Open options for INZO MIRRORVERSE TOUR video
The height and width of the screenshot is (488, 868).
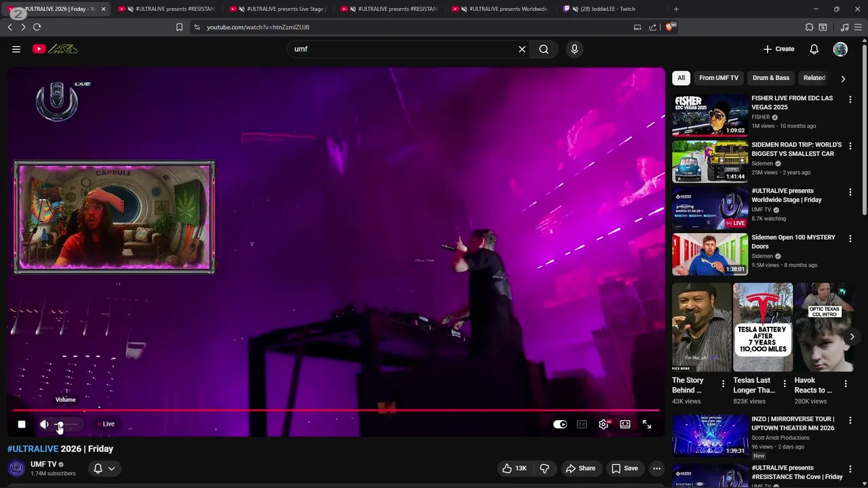click(850, 420)
